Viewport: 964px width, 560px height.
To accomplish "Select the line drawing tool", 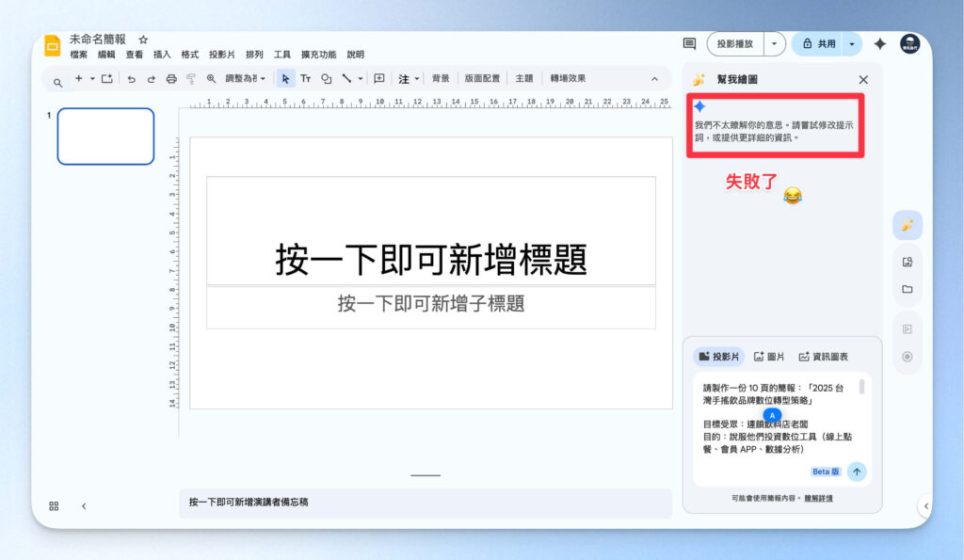I will point(346,79).
